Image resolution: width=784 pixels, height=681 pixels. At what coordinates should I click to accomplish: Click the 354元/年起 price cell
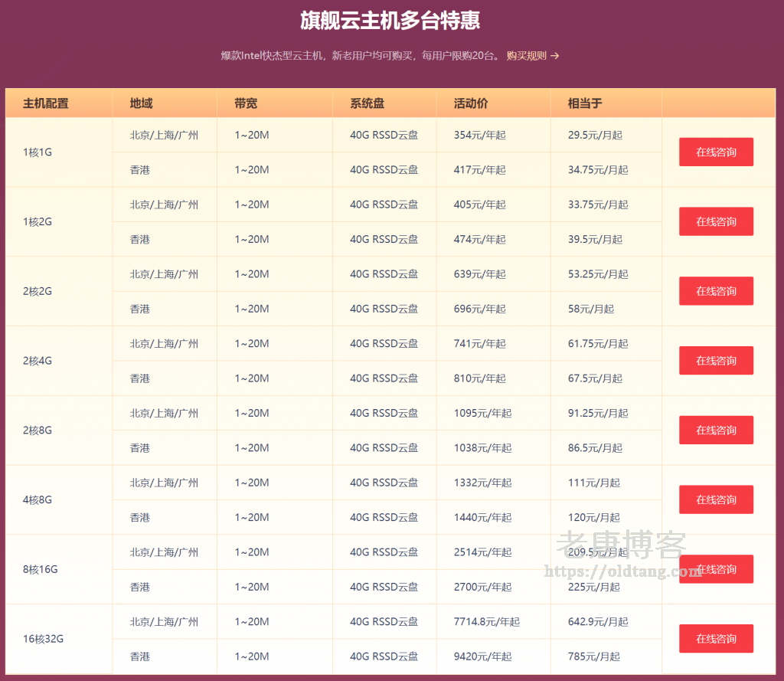[479, 135]
